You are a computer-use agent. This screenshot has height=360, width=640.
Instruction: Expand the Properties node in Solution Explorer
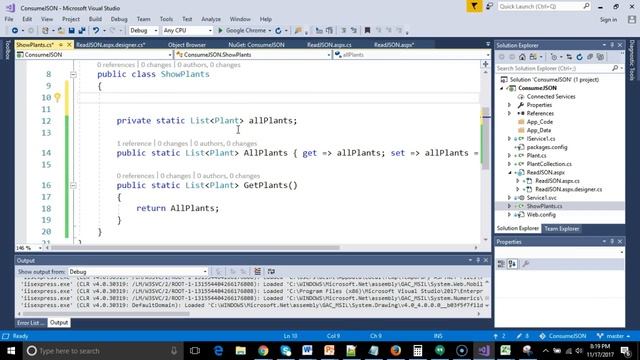tap(509, 105)
